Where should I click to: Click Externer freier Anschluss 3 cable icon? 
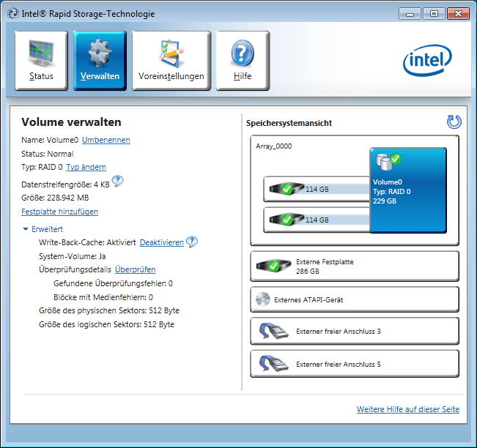[273, 331]
